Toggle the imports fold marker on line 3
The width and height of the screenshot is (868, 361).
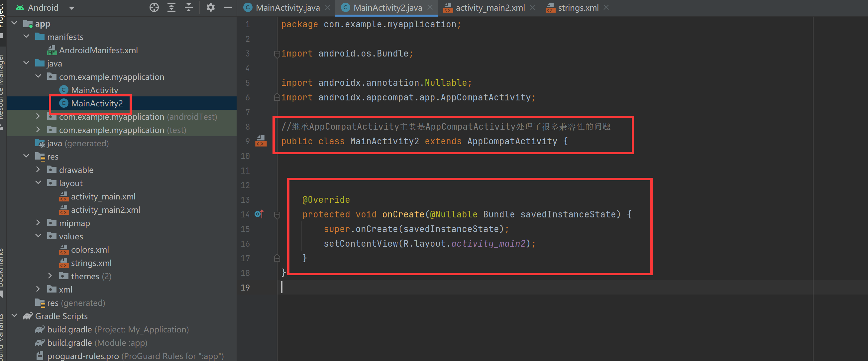277,54
